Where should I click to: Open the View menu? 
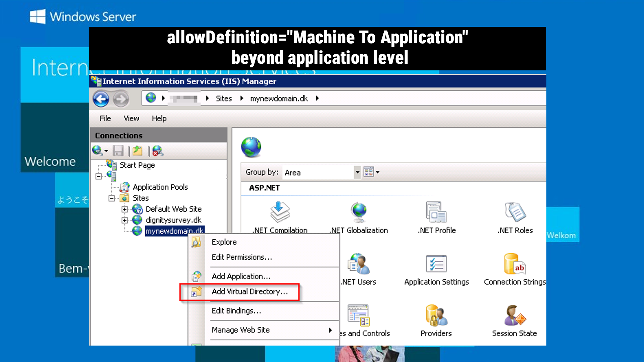click(x=131, y=118)
